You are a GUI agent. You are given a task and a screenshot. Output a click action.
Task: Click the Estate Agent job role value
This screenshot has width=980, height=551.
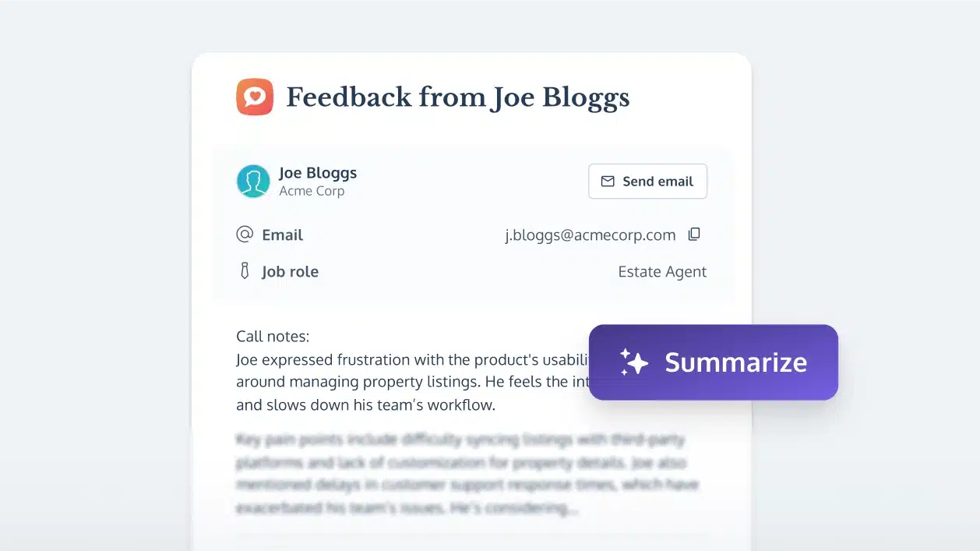(662, 272)
